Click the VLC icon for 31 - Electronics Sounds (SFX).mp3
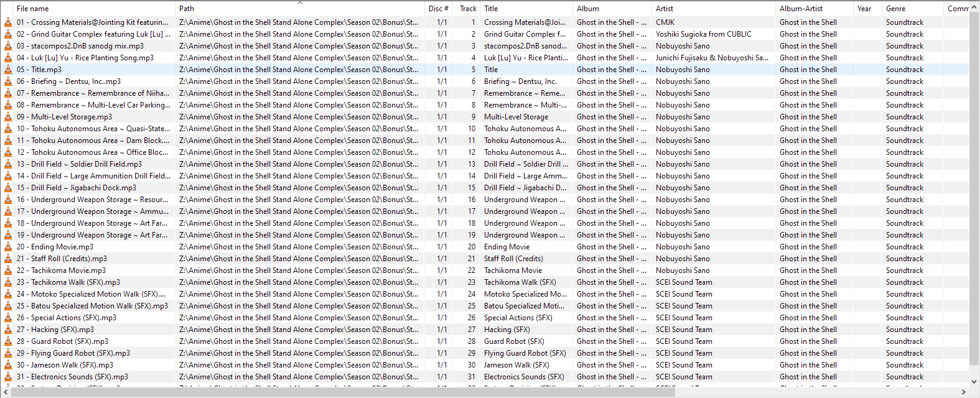The image size is (980, 398). (8, 376)
